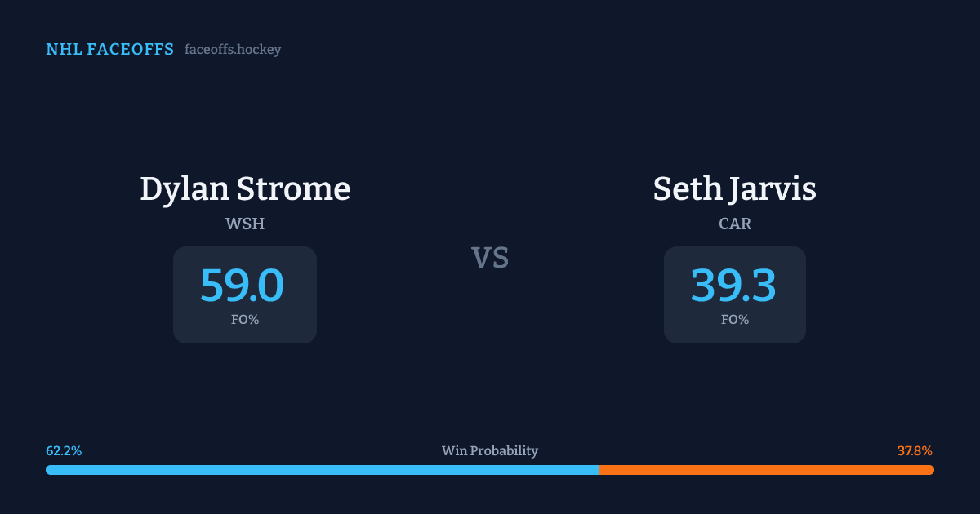
Task: Click the top edge of Seth Jarvis's stat card
Action: (735, 248)
